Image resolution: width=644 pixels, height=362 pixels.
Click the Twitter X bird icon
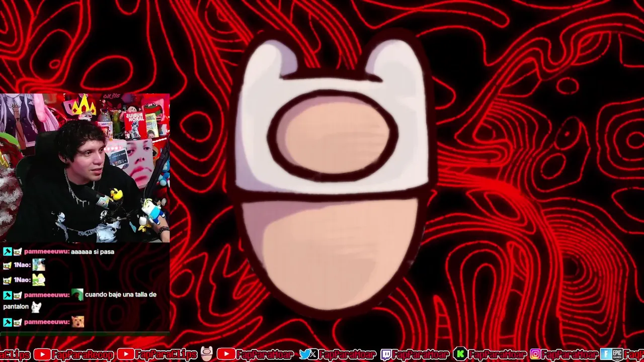(x=308, y=354)
